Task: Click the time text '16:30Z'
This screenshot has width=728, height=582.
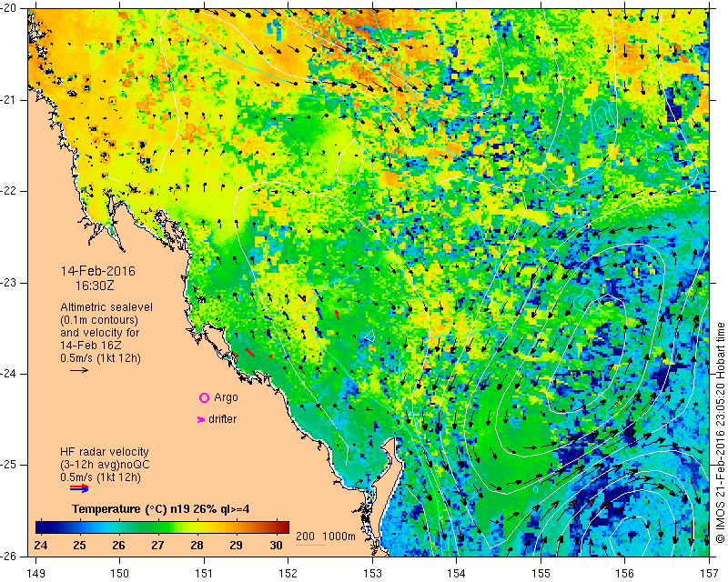Action: [95, 286]
